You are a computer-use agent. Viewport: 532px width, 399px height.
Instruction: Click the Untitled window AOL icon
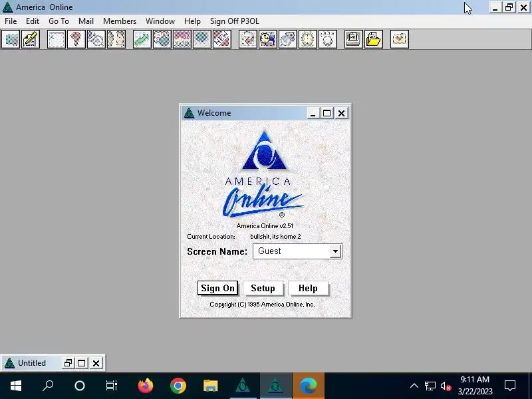click(9, 363)
